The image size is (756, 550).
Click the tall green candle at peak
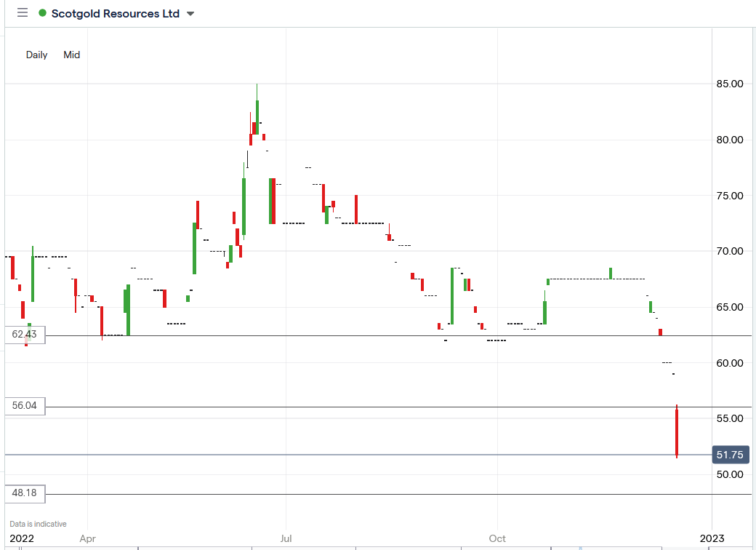pos(257,109)
